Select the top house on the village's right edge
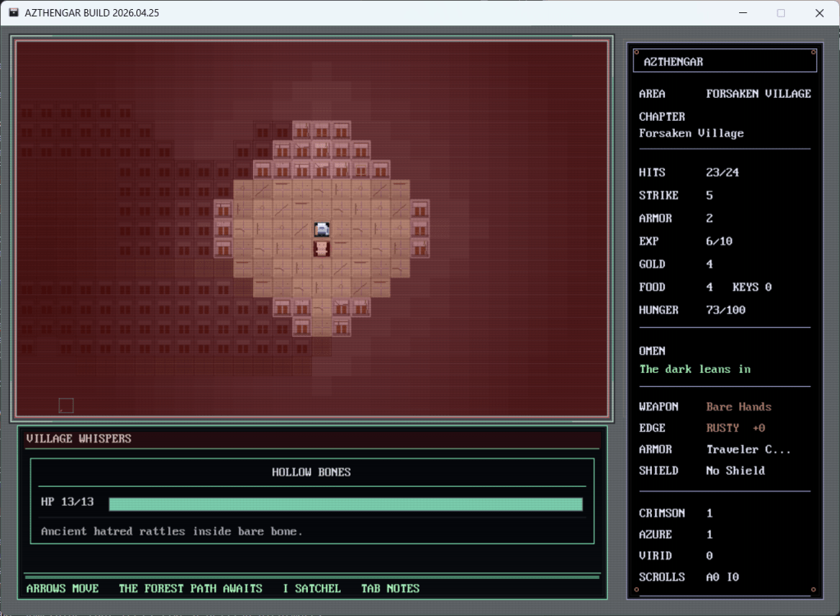840x616 pixels. click(x=420, y=209)
